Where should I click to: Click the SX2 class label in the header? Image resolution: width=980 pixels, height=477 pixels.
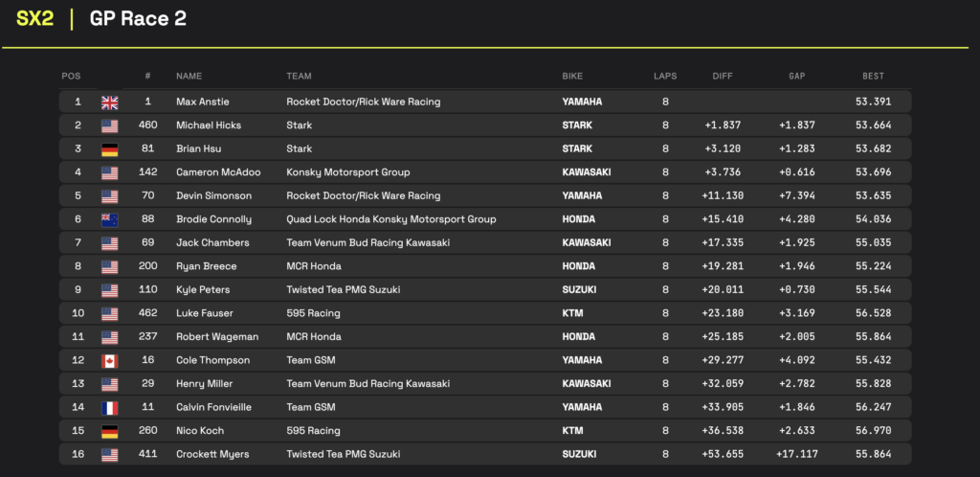click(35, 19)
